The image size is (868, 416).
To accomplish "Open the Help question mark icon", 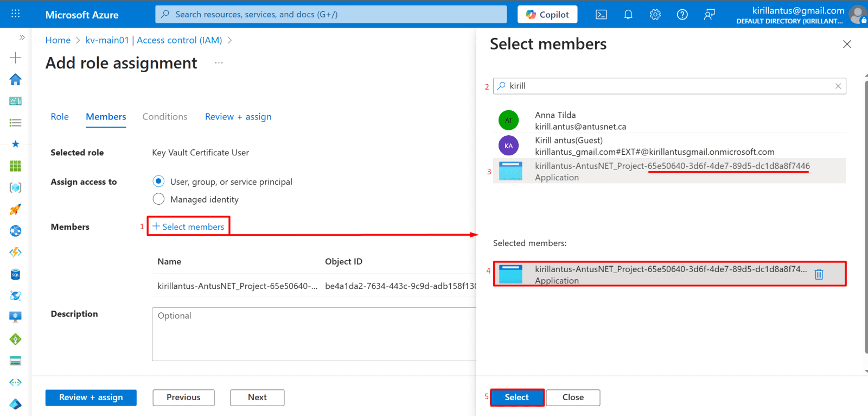I will [682, 15].
